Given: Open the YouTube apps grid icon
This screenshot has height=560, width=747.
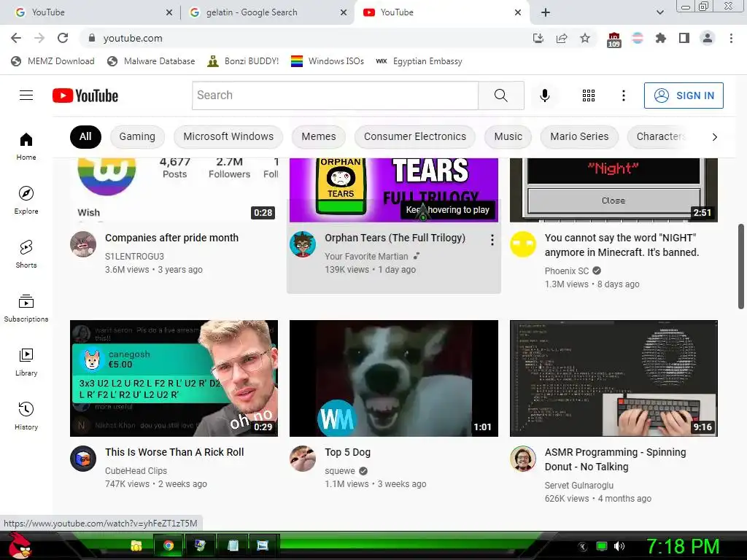Looking at the screenshot, I should tap(589, 96).
